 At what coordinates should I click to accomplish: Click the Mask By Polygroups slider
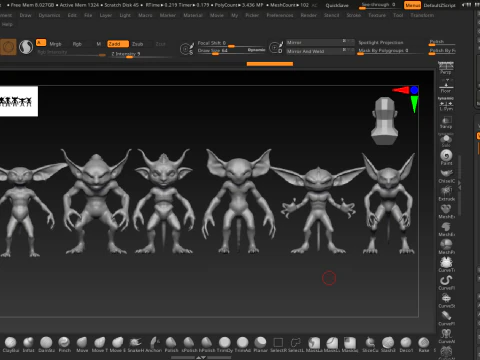(x=391, y=51)
